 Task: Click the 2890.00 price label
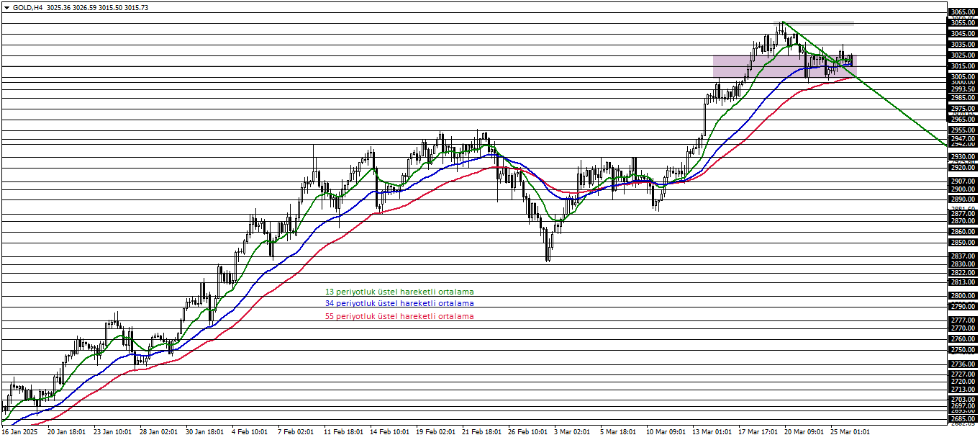click(x=963, y=199)
